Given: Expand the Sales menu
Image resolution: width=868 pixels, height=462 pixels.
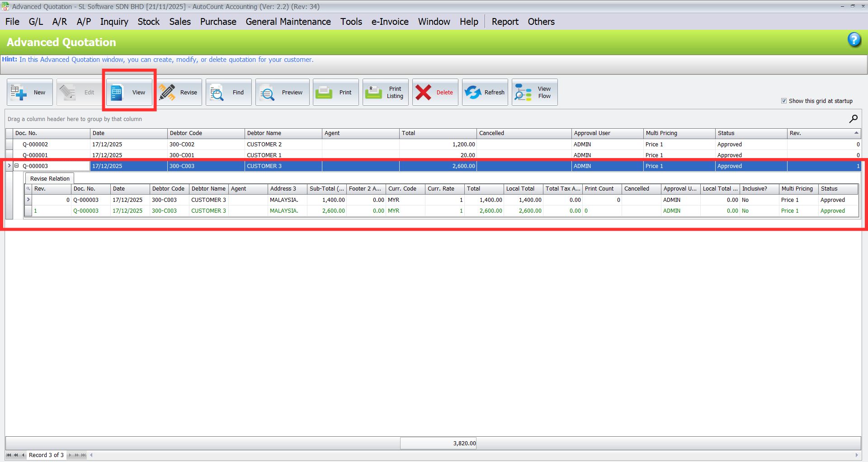Looking at the screenshot, I should tap(179, 21).
